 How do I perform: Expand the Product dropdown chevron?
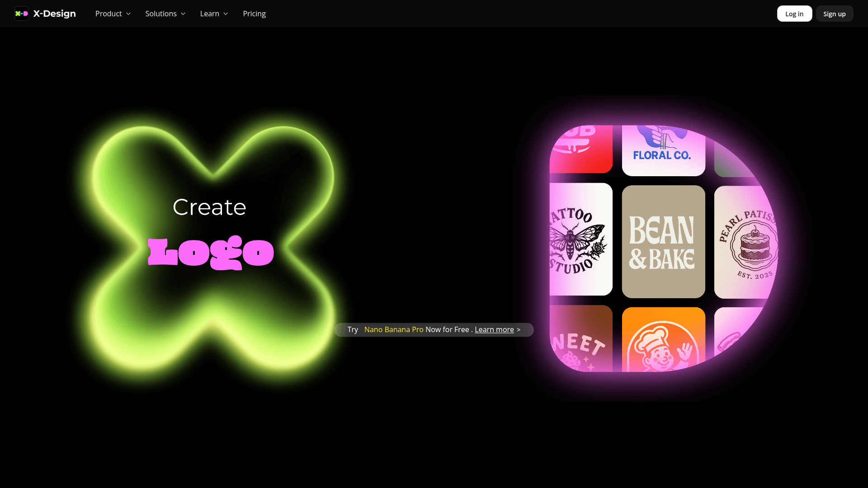[128, 14]
